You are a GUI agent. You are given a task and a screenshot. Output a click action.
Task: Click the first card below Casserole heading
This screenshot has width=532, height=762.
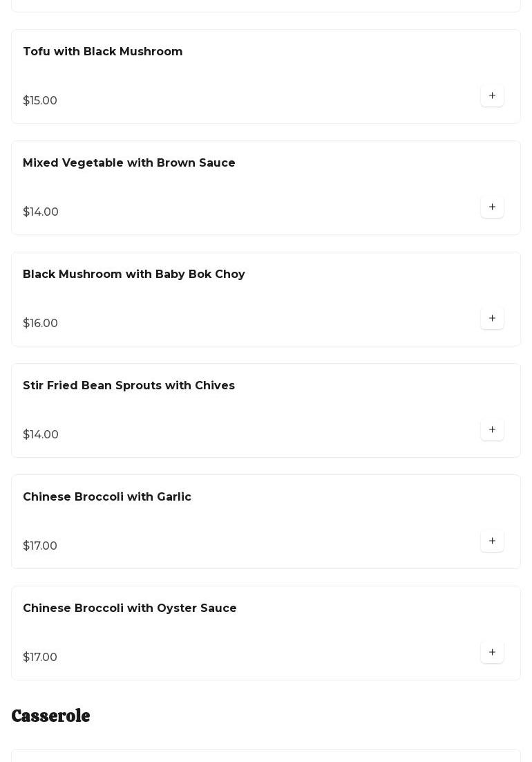(266, 756)
